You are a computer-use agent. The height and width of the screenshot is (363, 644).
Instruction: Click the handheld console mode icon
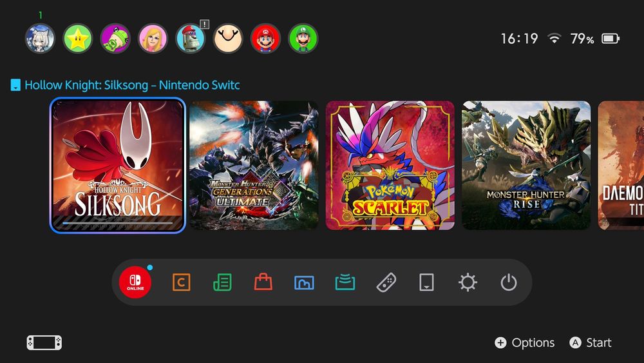(x=44, y=342)
